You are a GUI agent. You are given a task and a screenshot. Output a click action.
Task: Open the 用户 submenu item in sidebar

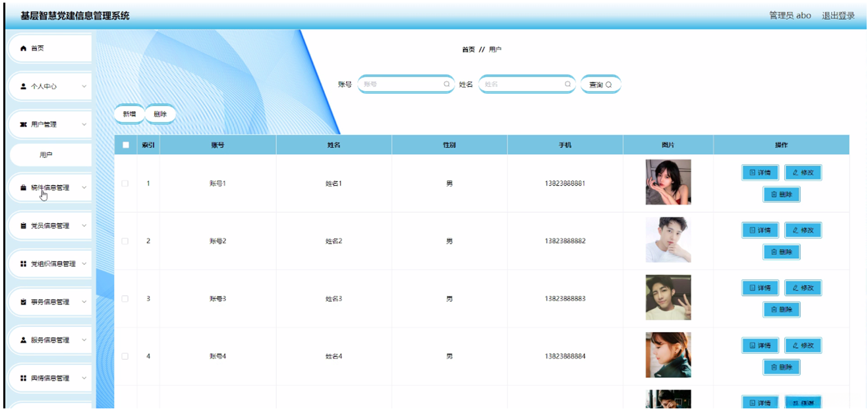coord(50,155)
